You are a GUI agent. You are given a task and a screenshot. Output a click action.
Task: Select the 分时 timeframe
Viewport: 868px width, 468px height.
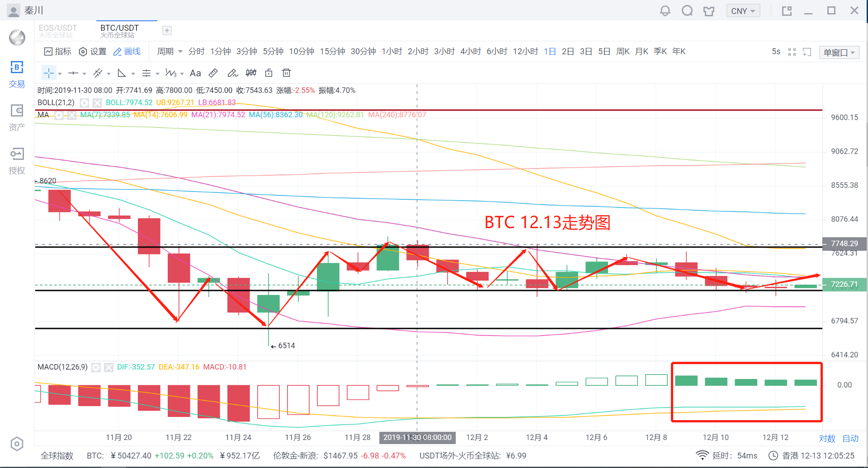coord(196,51)
